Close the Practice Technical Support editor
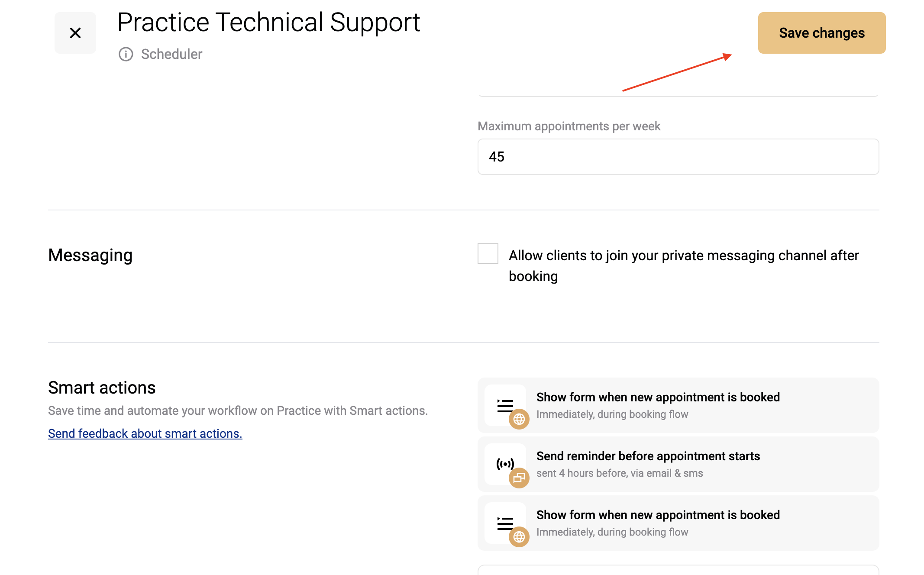Viewport: 924px width, 575px height. pyautogui.click(x=75, y=33)
